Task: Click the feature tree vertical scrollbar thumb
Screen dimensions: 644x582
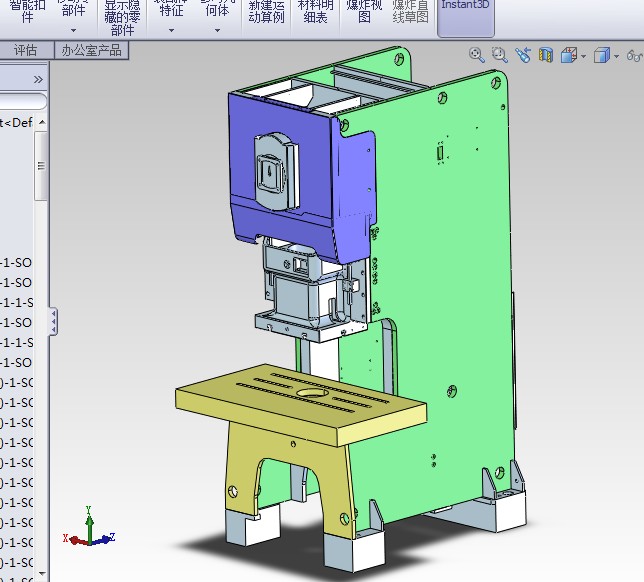Action: click(41, 165)
